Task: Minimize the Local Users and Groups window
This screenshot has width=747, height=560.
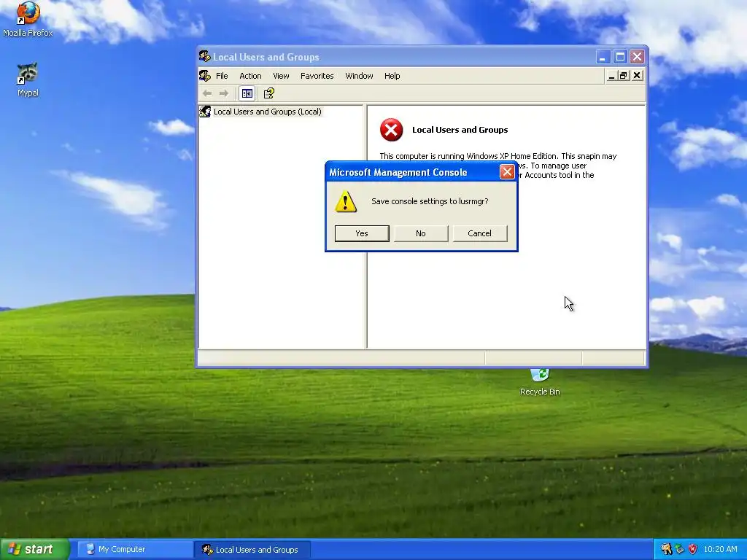Action: 603,57
